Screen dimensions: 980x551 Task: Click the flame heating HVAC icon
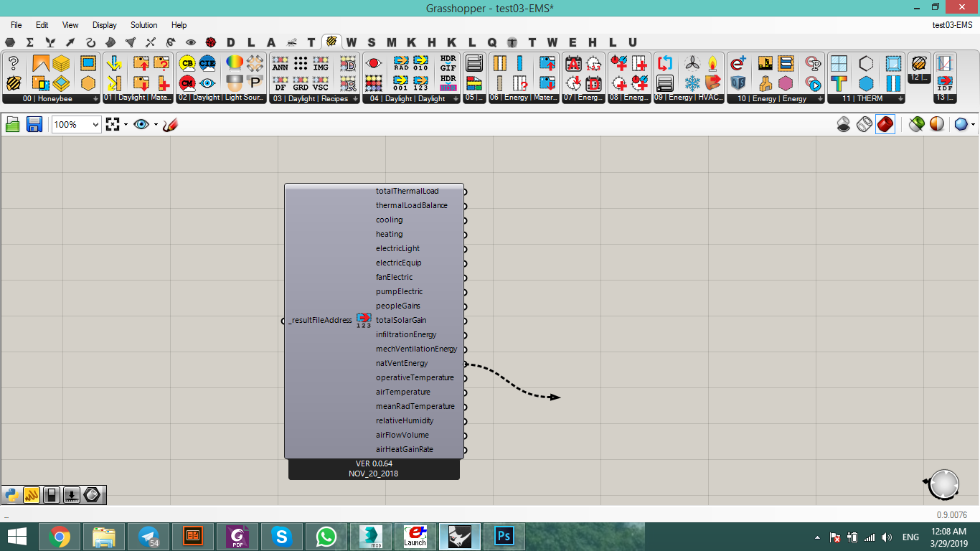tap(712, 63)
